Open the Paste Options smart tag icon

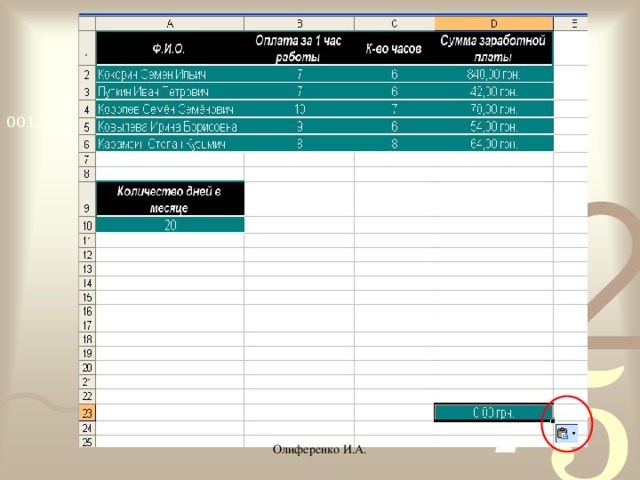pyautogui.click(x=562, y=433)
